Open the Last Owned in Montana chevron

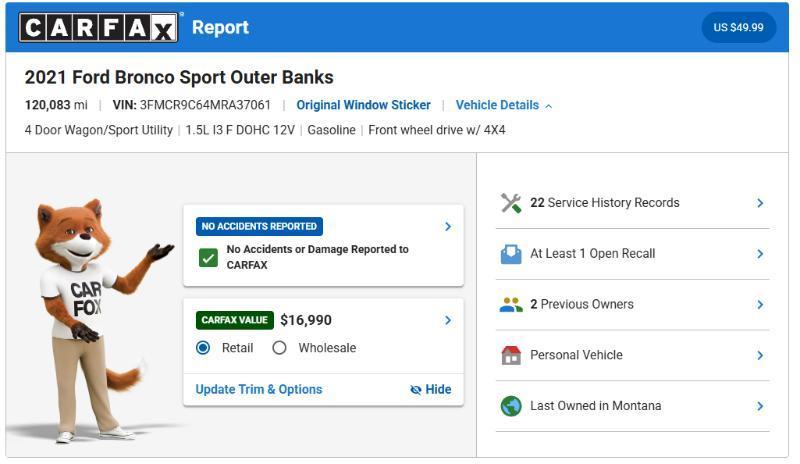click(760, 406)
